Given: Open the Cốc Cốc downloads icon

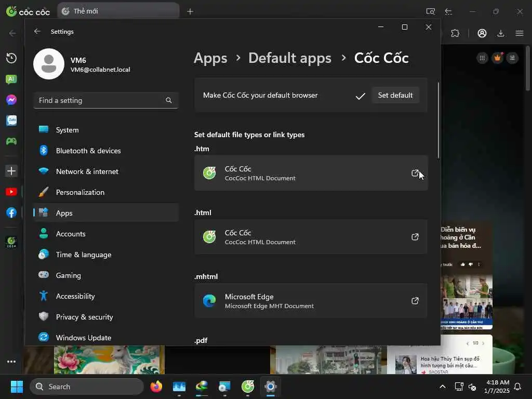Looking at the screenshot, I should coord(501,33).
